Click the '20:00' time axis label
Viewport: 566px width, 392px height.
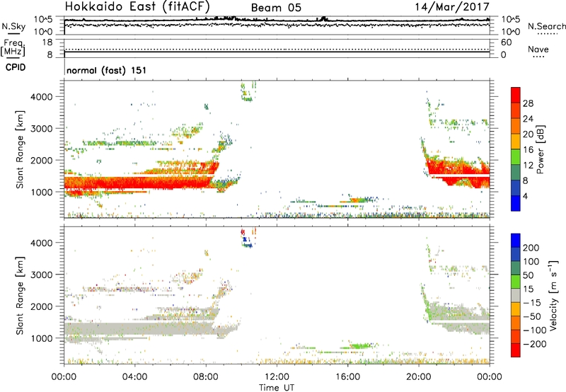pos(418,377)
